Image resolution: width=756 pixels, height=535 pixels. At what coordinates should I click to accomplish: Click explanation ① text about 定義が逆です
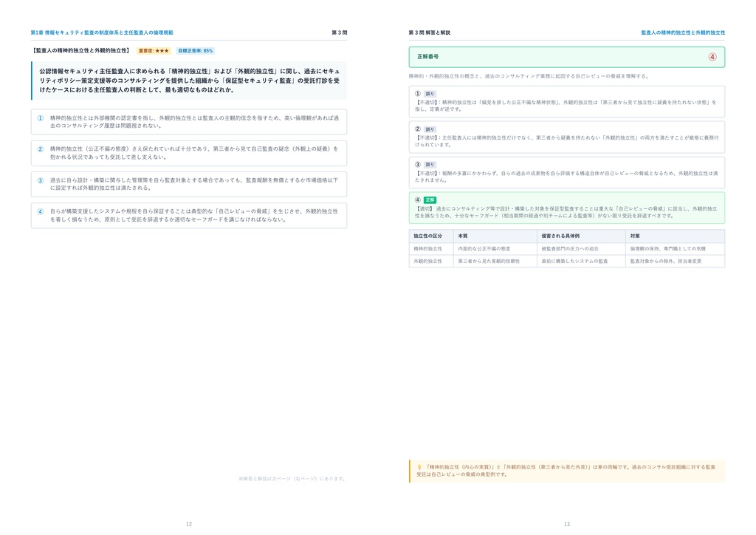coord(566,106)
